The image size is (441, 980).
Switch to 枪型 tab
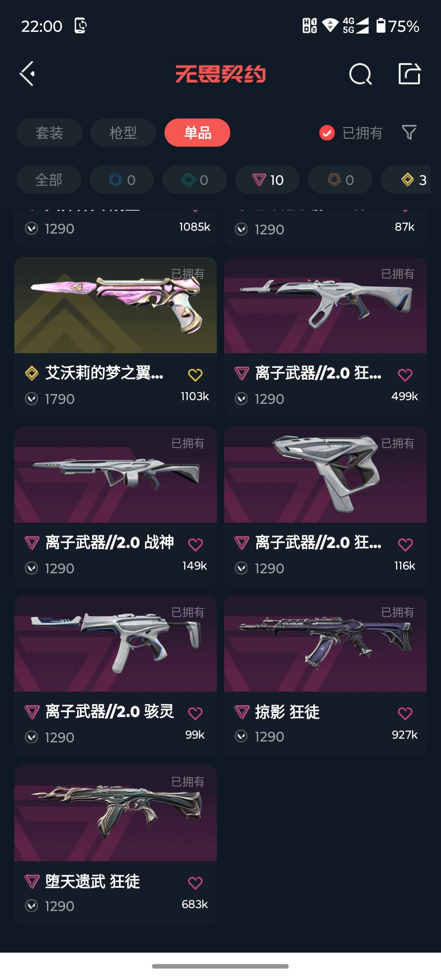123,133
